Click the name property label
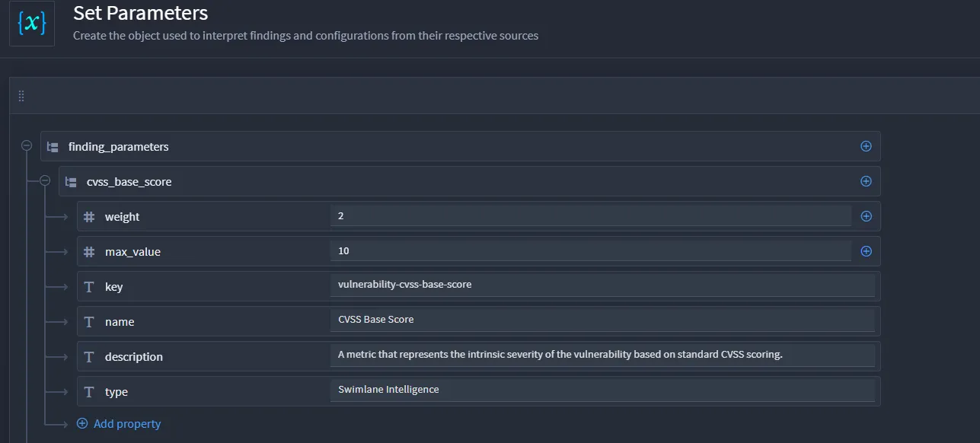Image resolution: width=980 pixels, height=443 pixels. point(120,322)
